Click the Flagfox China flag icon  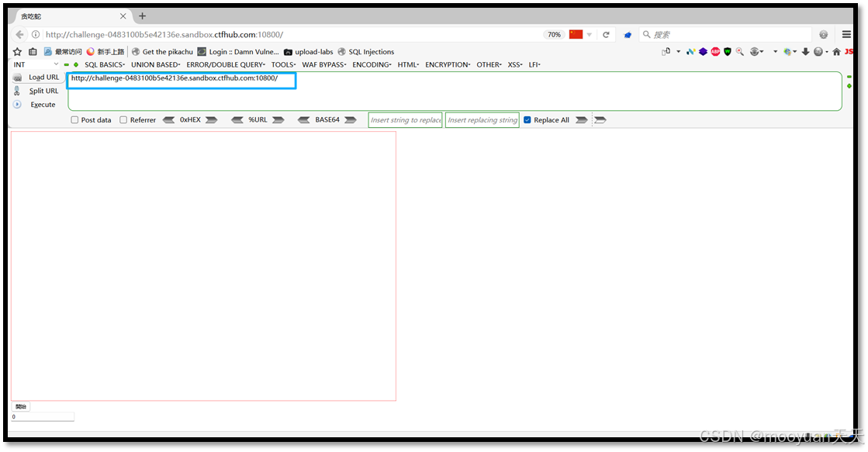(575, 34)
